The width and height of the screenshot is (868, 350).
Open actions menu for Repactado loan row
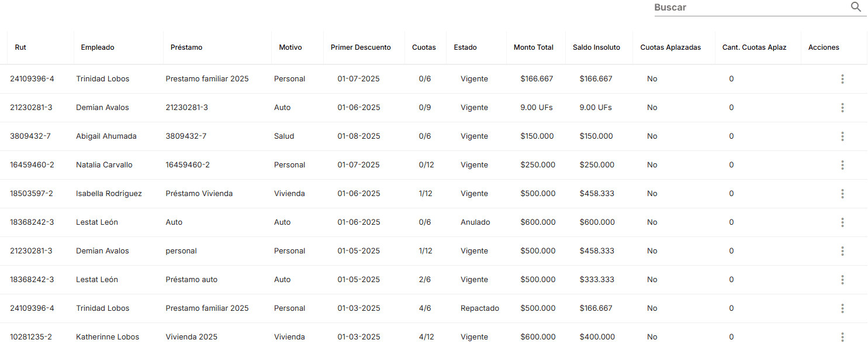tap(842, 308)
